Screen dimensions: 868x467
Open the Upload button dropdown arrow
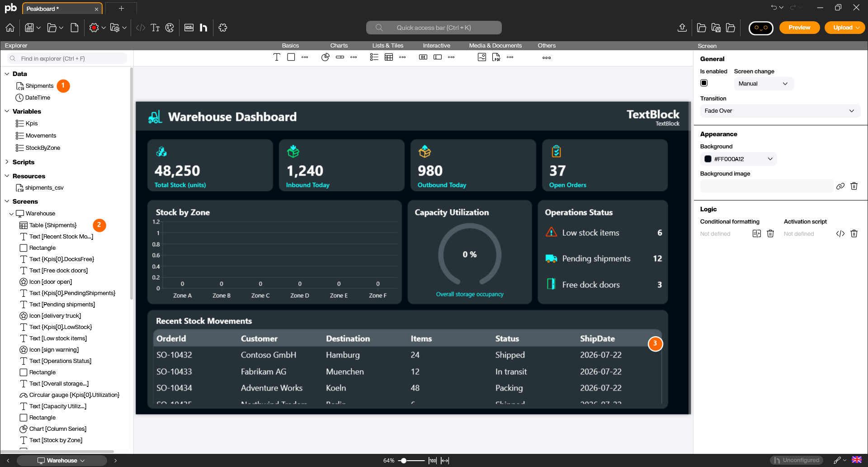(x=858, y=28)
